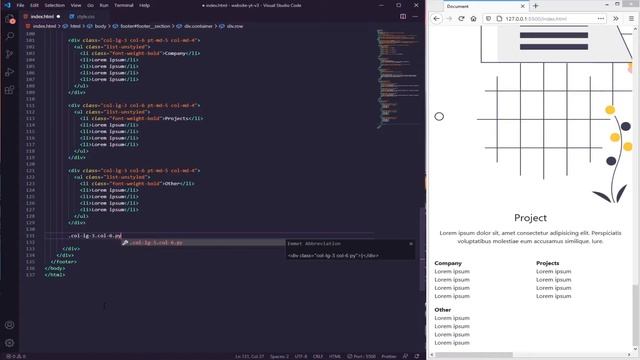Click the split editor icon
The height and width of the screenshot is (360, 640).
(x=403, y=16)
